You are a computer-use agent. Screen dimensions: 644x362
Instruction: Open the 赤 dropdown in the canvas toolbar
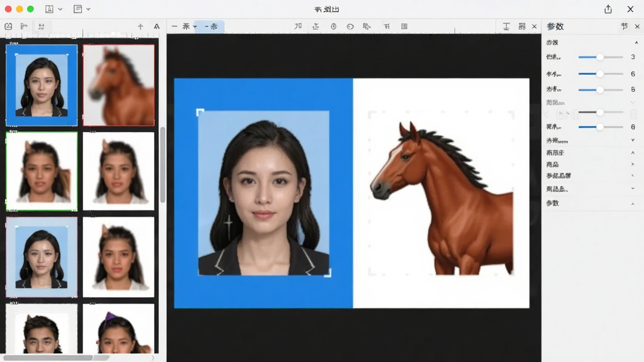(x=189, y=26)
